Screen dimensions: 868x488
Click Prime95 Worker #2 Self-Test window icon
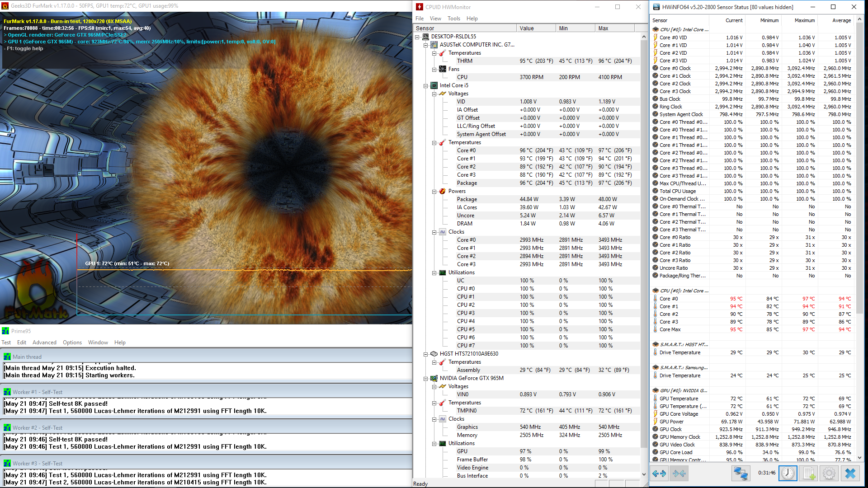coord(7,428)
